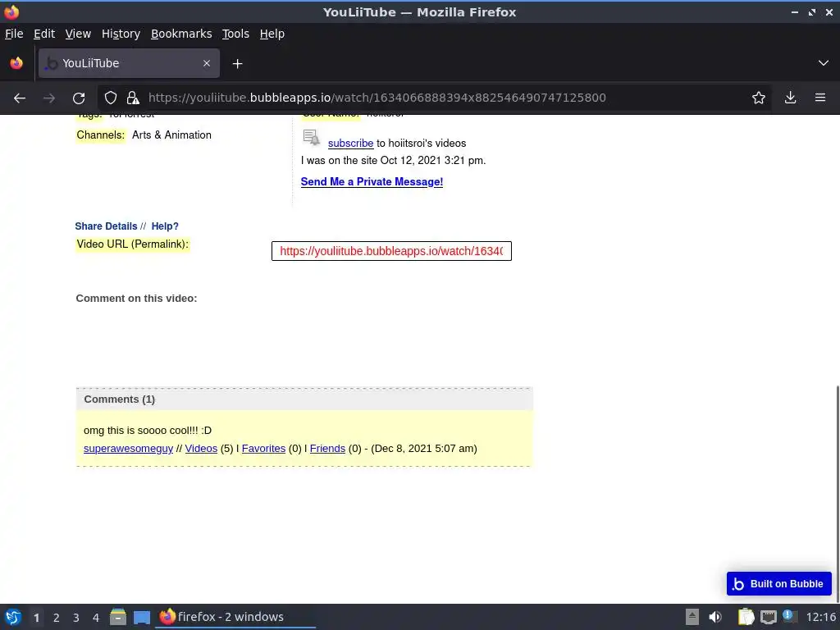Click the notification alert tray icon

click(x=788, y=616)
